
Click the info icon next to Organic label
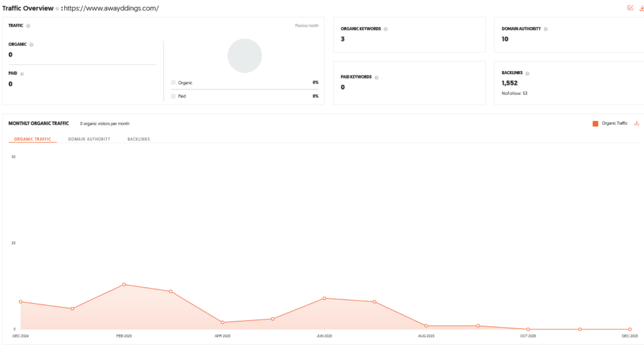click(x=31, y=45)
